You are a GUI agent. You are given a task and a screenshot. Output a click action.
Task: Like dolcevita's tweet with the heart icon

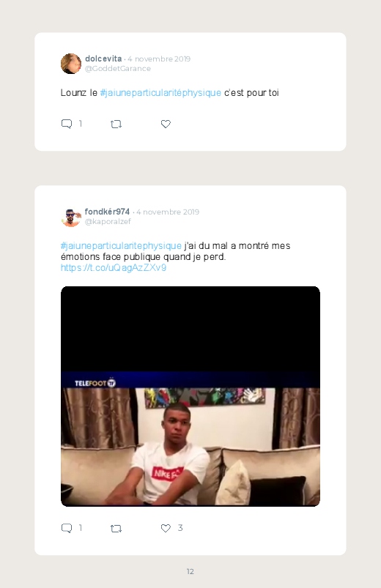pos(166,124)
